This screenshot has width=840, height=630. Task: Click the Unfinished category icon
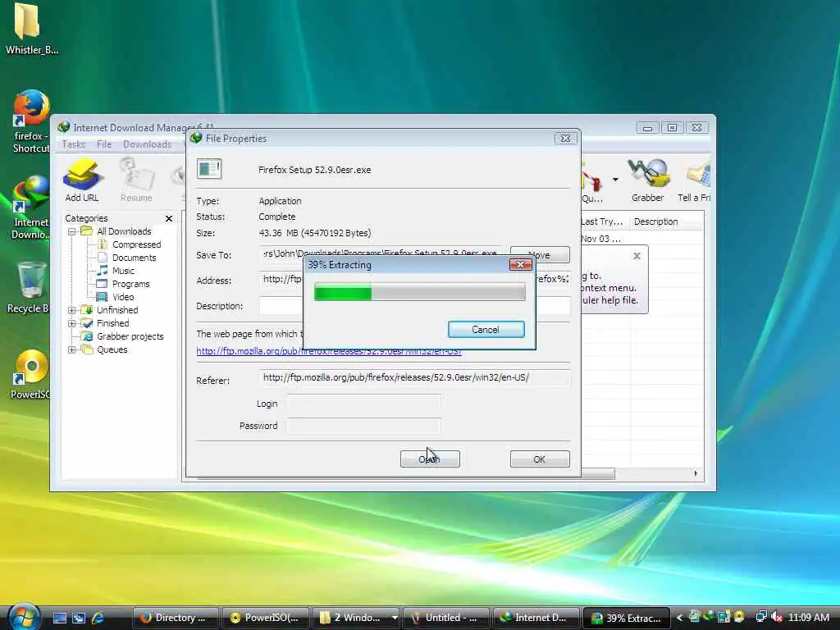(87, 309)
